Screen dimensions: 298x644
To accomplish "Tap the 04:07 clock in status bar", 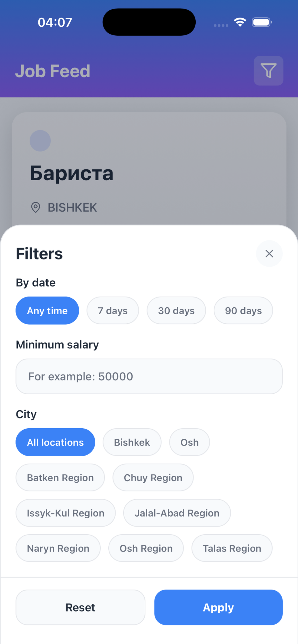I will pyautogui.click(x=55, y=22).
